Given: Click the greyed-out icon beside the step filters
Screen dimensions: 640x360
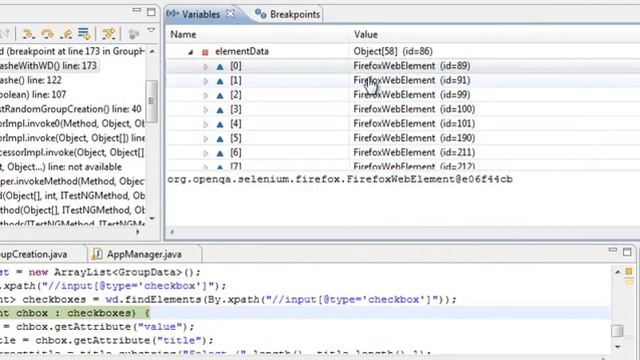Looking at the screenshot, I should pyautogui.click(x=133, y=34).
